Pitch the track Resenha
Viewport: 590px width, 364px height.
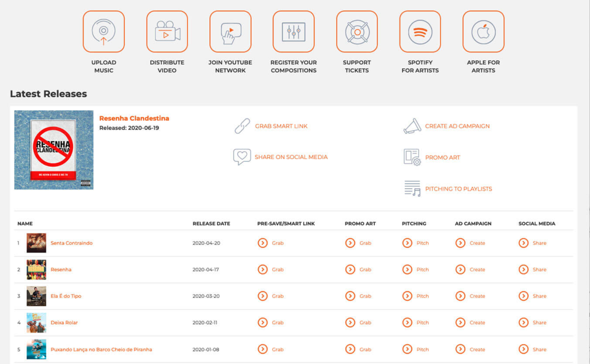(x=415, y=269)
